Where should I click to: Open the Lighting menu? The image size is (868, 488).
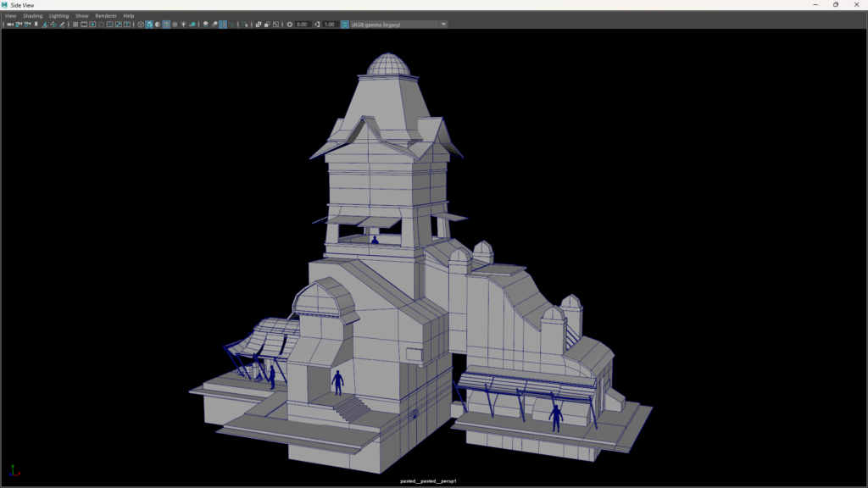[x=58, y=15]
